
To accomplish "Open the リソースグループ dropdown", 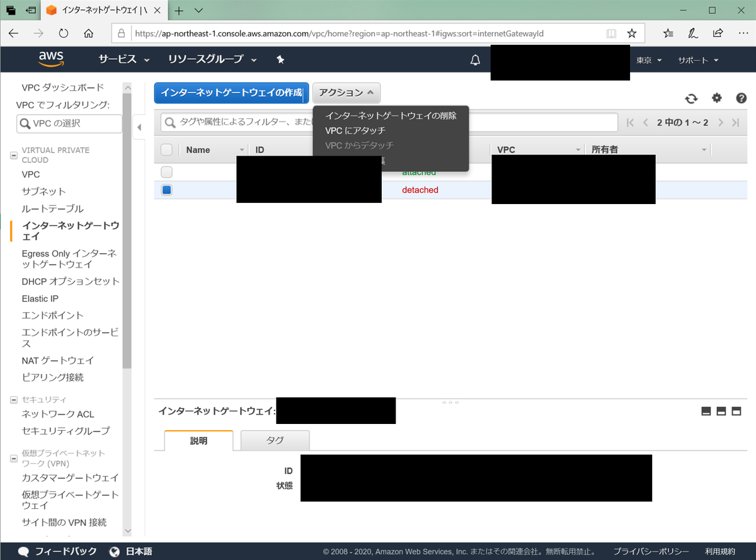I will click(213, 59).
